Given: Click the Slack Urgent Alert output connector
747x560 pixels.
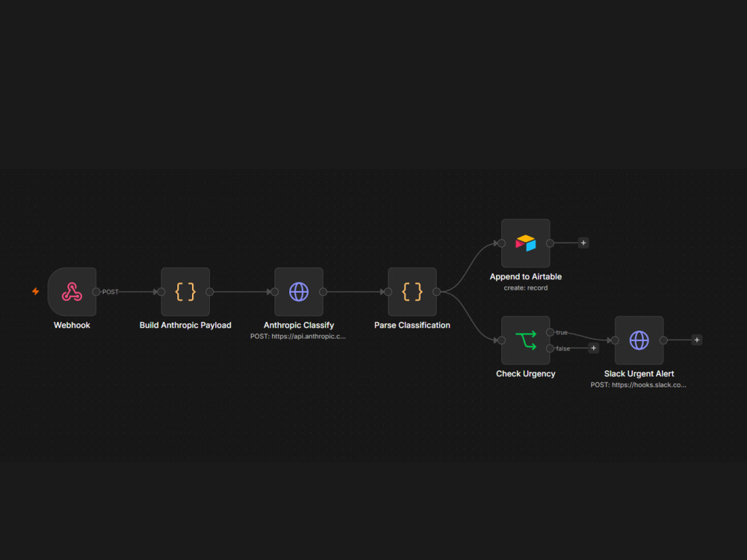Looking at the screenshot, I should click(x=663, y=340).
